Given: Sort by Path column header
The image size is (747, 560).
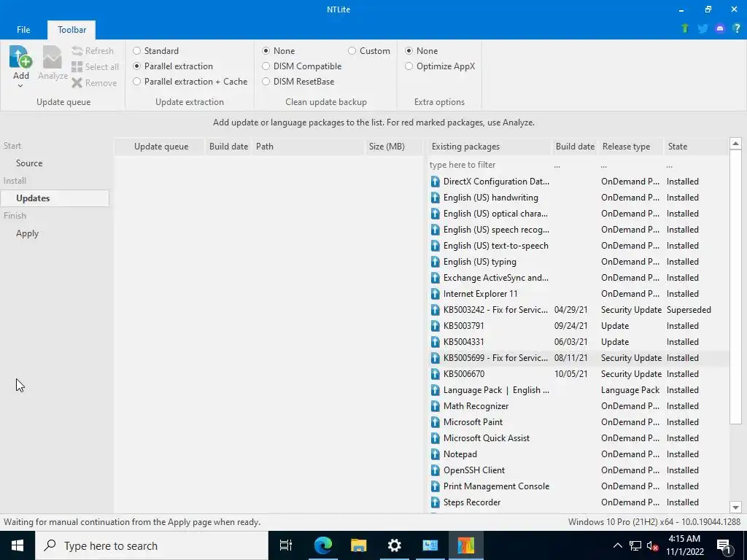Looking at the screenshot, I should (309, 147).
